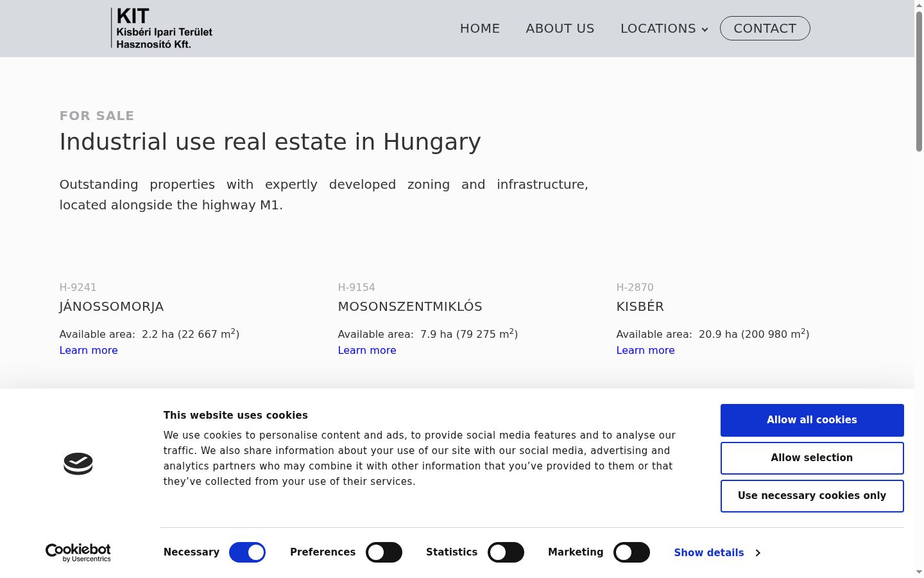Click the postal code H-9154
The height and width of the screenshot is (578, 924).
click(x=357, y=287)
